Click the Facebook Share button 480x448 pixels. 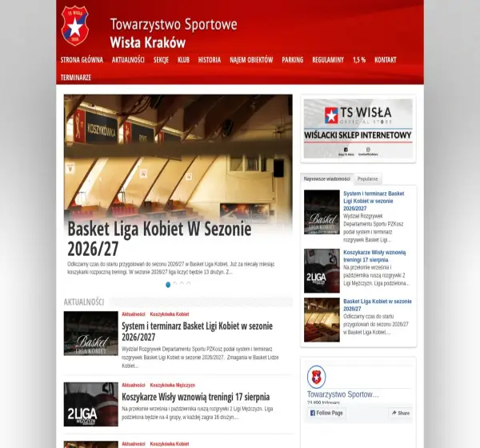(x=401, y=413)
